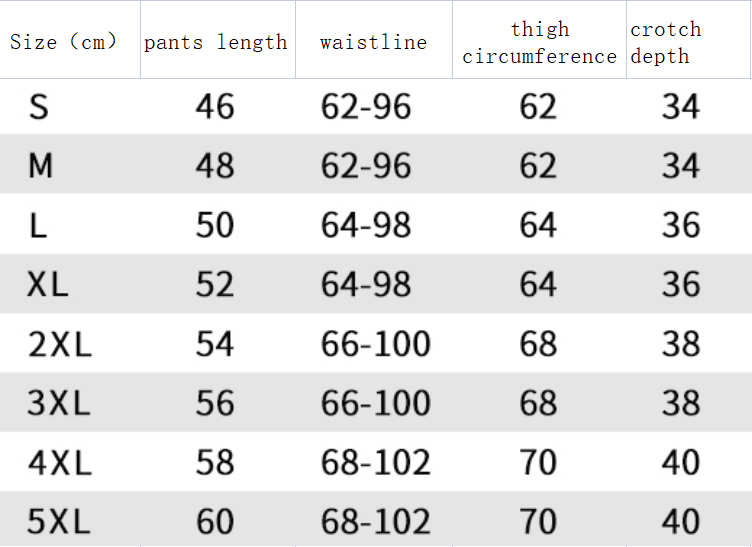The image size is (752, 547).
Task: Select the 5XL size label
Action: 59,521
